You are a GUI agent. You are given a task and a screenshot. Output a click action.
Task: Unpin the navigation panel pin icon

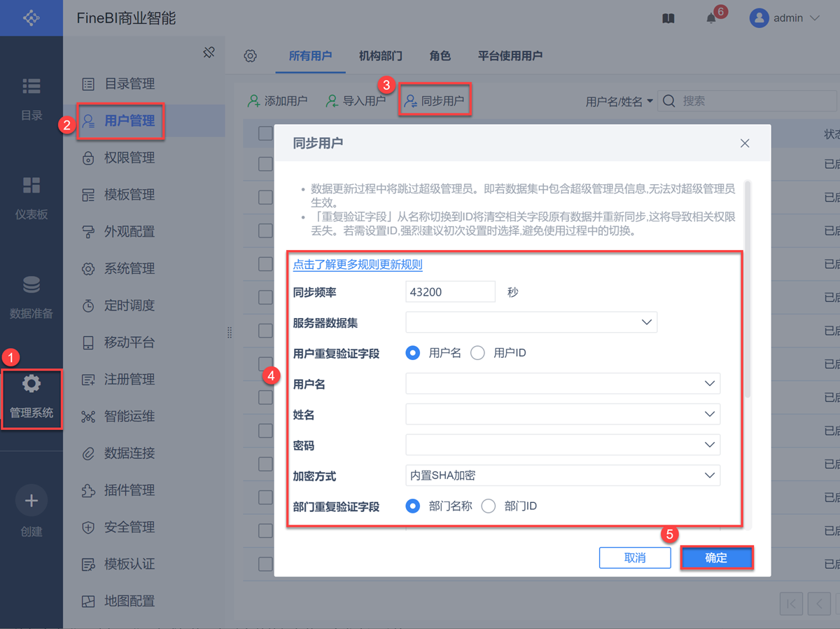209,53
